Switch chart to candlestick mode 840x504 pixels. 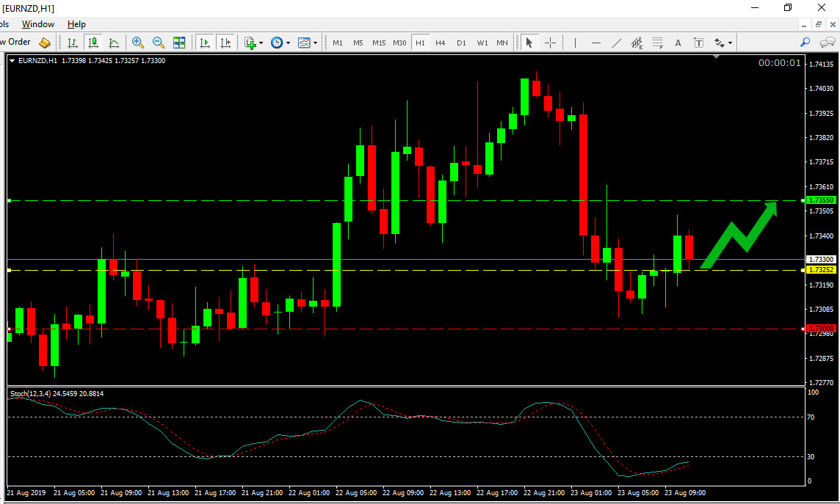pyautogui.click(x=93, y=43)
